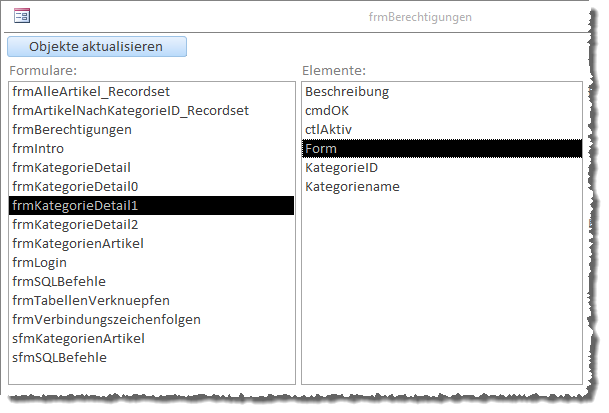Pick frmSQLBefehle in the Formulare list

[x=59, y=281]
